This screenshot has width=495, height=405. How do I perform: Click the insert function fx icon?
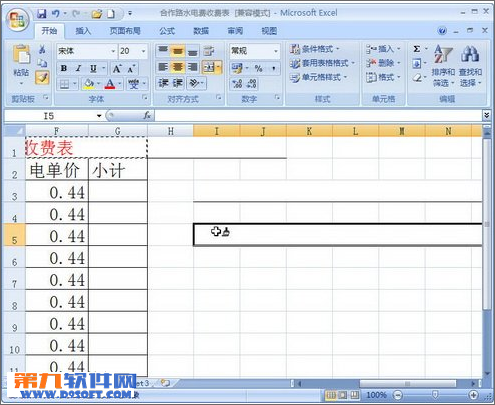click(x=147, y=116)
